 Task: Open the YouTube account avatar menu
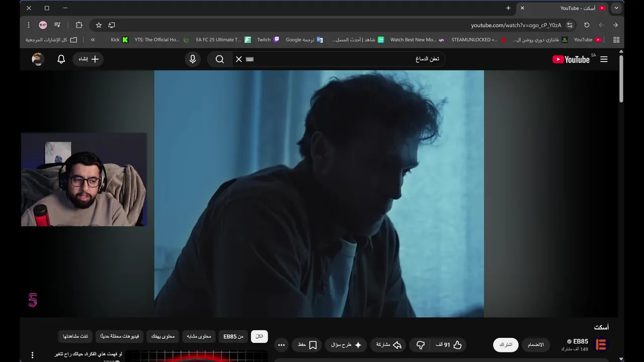(x=38, y=59)
